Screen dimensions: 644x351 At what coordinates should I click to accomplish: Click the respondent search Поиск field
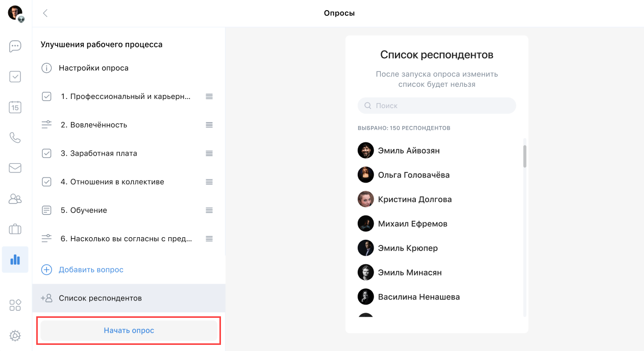pyautogui.click(x=437, y=106)
